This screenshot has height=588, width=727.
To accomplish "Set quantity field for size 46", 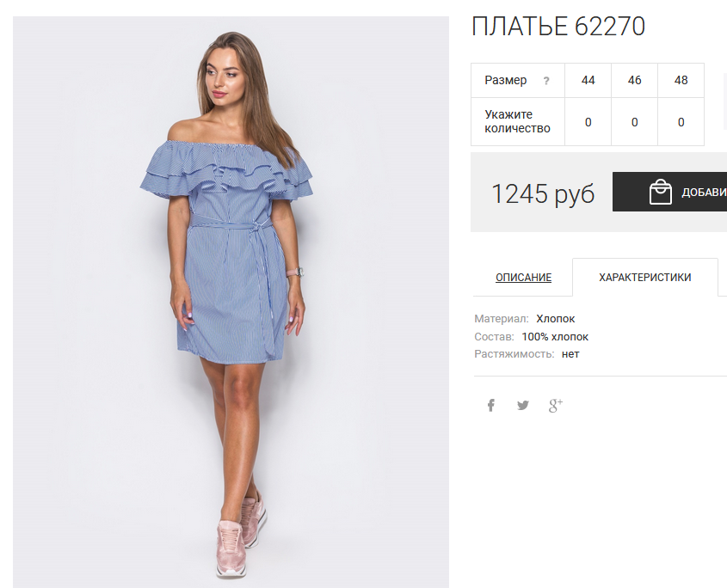I will click(x=634, y=122).
